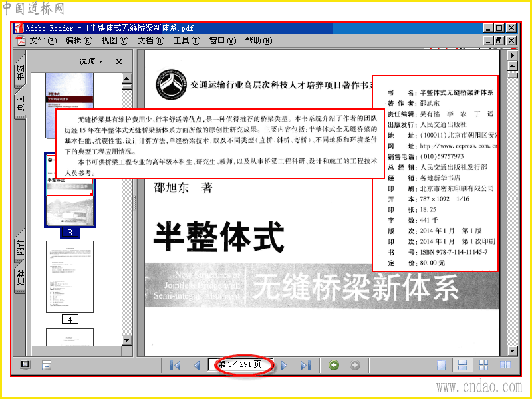The image size is (532, 399).
Task: Click grayed next view button
Action: pos(355,365)
